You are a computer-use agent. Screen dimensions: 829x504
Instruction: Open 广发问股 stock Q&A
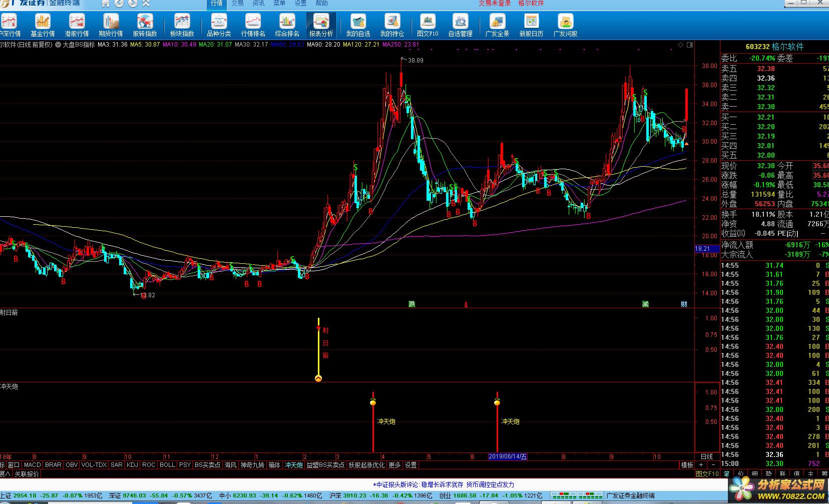click(565, 25)
